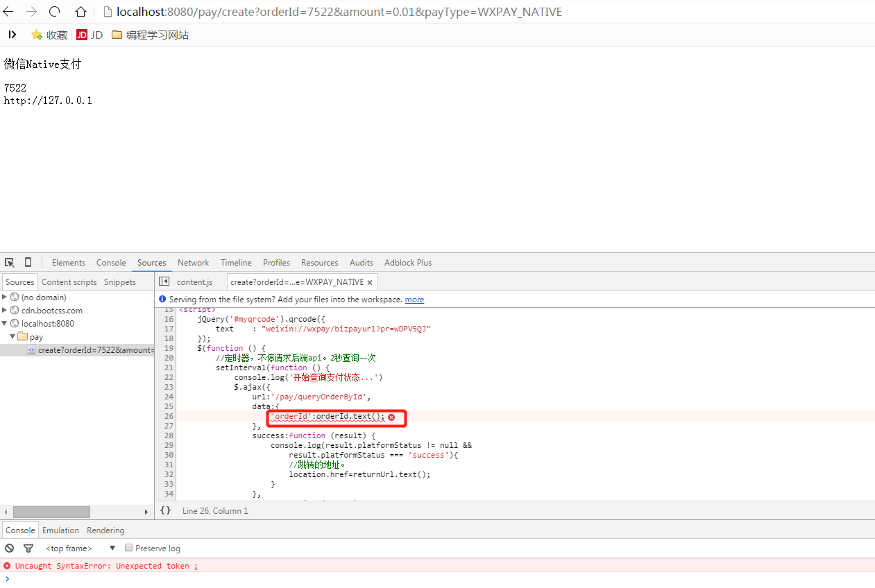This screenshot has width=875, height=588.
Task: Toggle device mode phone icon
Action: [28, 263]
